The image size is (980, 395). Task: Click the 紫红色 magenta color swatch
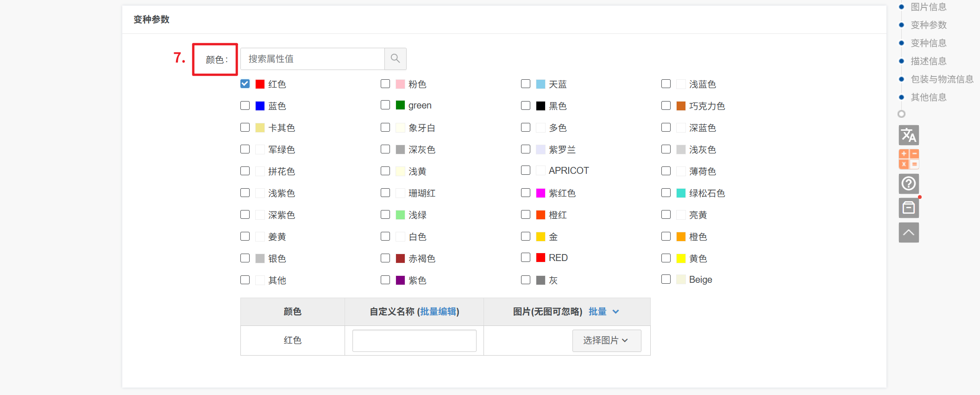coord(540,193)
